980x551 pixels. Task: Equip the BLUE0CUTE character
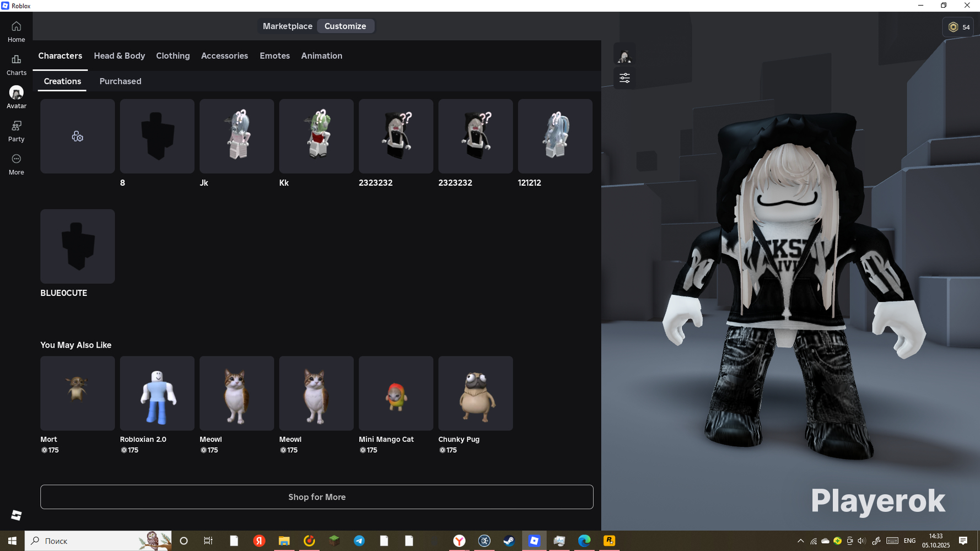(78, 246)
